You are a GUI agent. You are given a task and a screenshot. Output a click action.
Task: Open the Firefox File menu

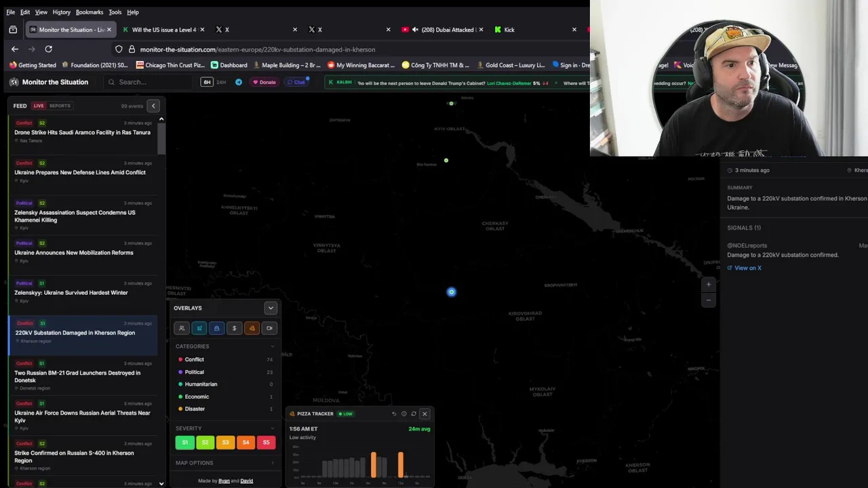(11, 12)
